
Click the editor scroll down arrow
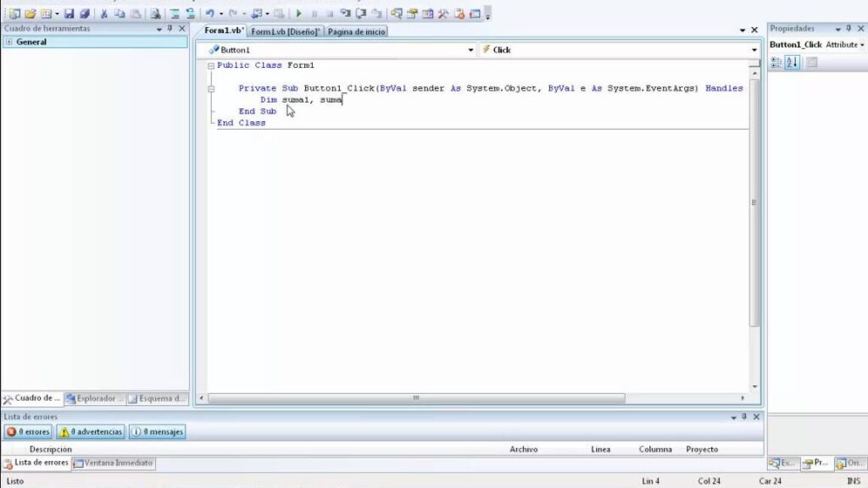pyautogui.click(x=754, y=386)
